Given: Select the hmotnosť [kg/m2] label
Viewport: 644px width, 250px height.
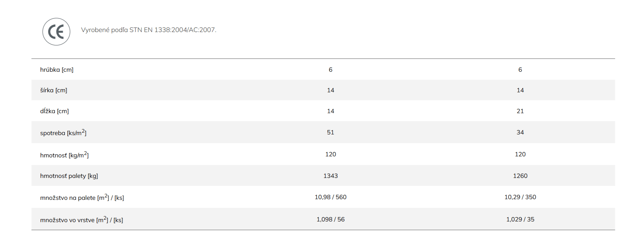Looking at the screenshot, I should pos(64,155).
